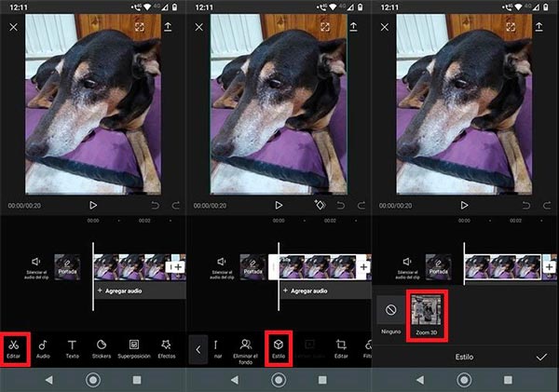The image size is (559, 392).
Task: Enter fullscreen preview in the right screen
Action: (511, 27)
